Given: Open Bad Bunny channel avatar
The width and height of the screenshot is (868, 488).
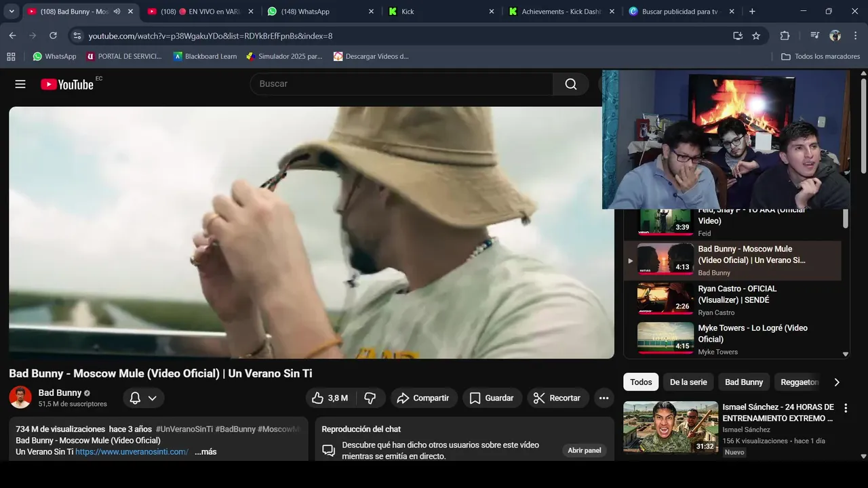Looking at the screenshot, I should coord(20,397).
